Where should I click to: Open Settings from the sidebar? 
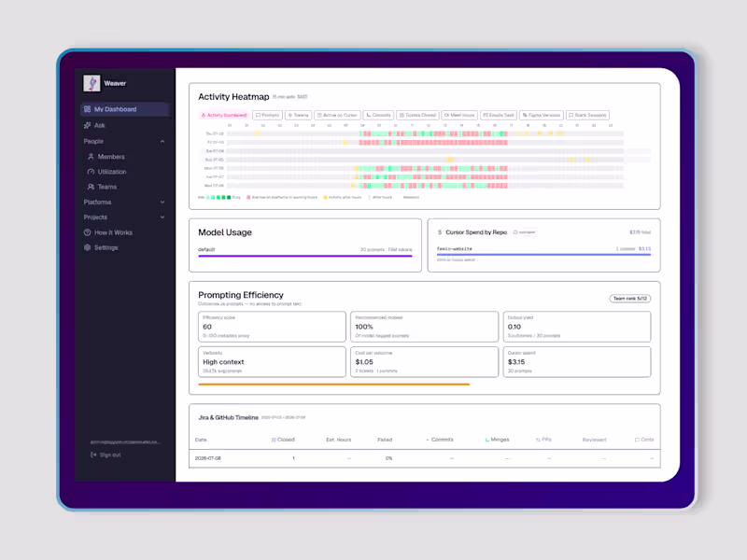(106, 247)
